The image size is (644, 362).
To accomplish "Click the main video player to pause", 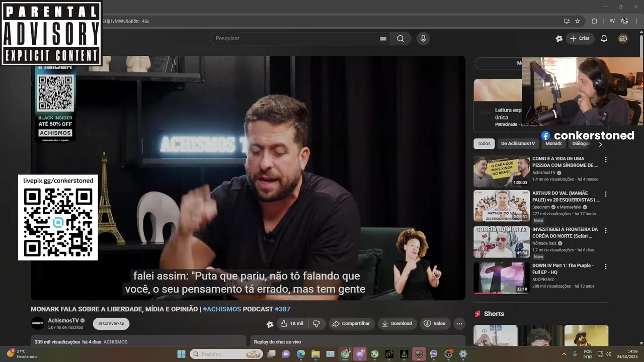I will tap(248, 178).
